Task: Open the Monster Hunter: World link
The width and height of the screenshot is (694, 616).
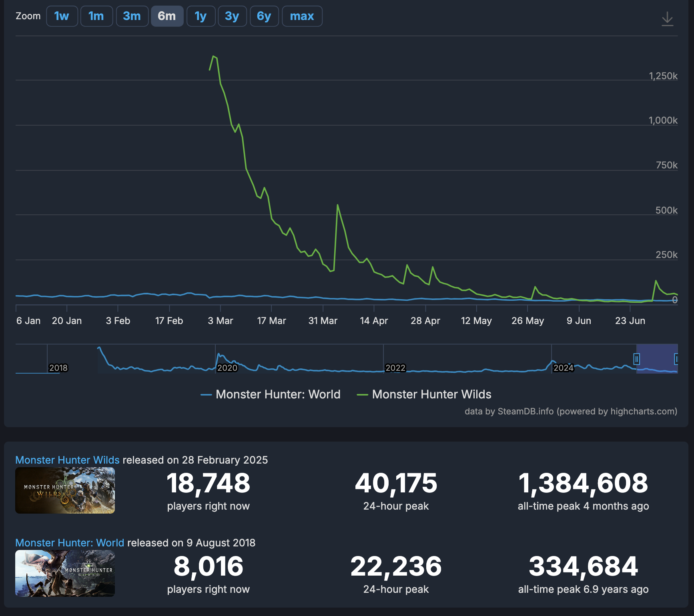Action: coord(70,543)
